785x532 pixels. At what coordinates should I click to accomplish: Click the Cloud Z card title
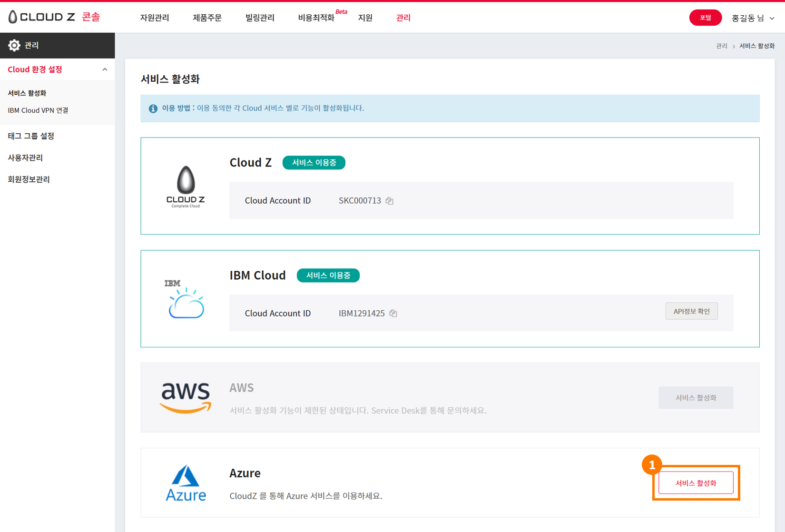tap(251, 163)
